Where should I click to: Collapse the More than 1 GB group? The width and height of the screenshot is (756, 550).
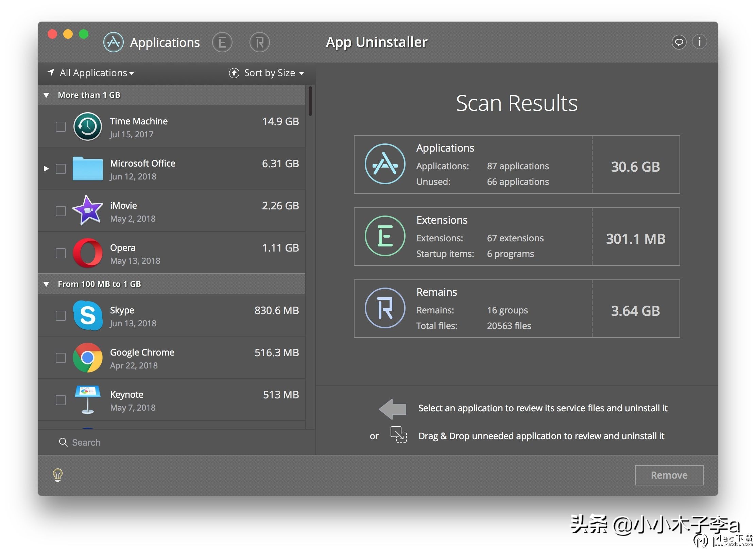click(47, 95)
